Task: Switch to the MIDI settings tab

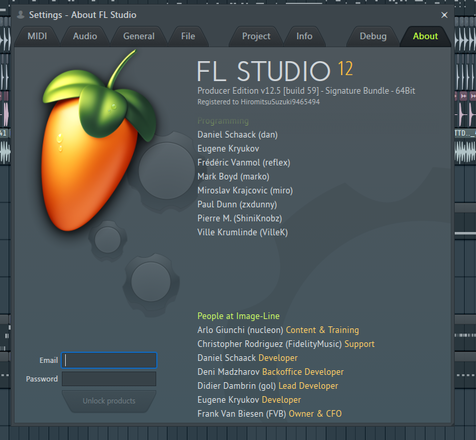Action: (x=37, y=36)
